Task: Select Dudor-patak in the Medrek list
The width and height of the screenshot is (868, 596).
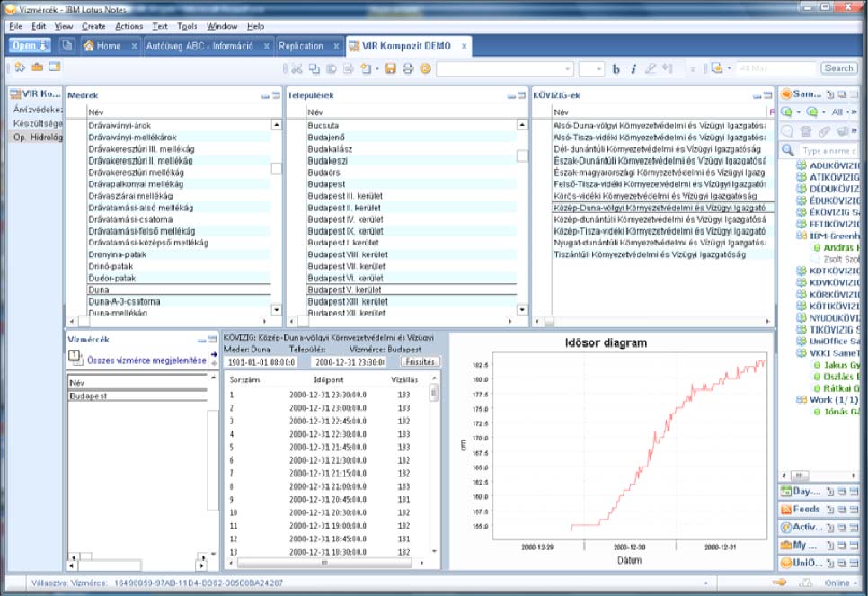Action: 179,278
